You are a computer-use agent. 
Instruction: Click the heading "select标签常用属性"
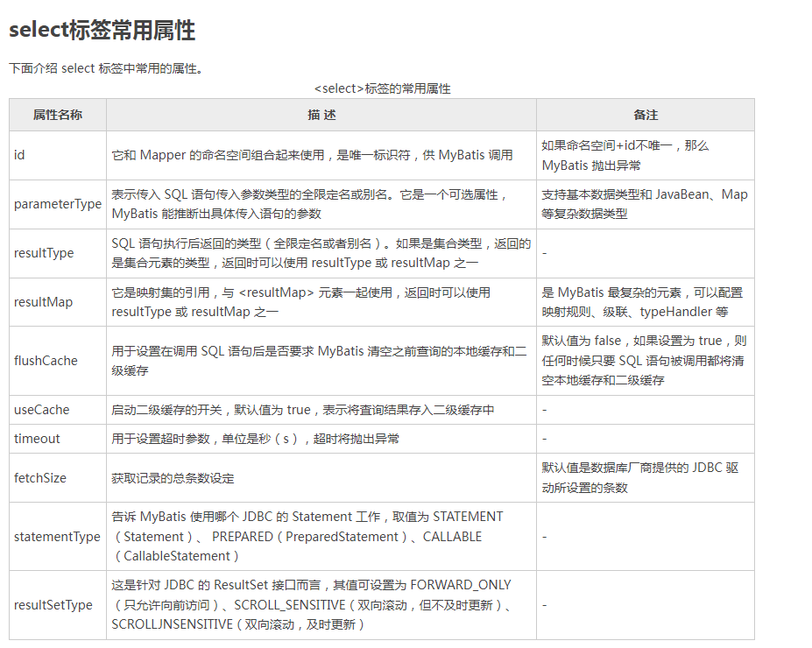click(102, 30)
